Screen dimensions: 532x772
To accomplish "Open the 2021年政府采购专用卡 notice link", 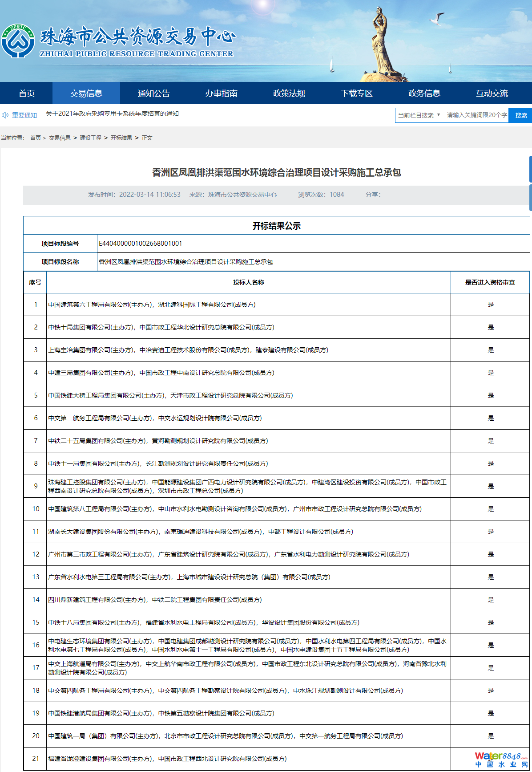I will tap(112, 114).
